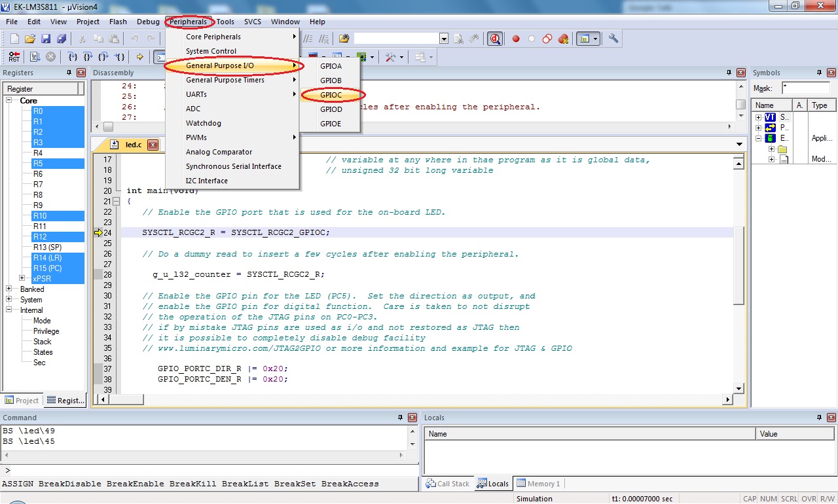This screenshot has height=504, width=838.
Task: Click the Mask input field in Symbols
Action: coord(805,88)
